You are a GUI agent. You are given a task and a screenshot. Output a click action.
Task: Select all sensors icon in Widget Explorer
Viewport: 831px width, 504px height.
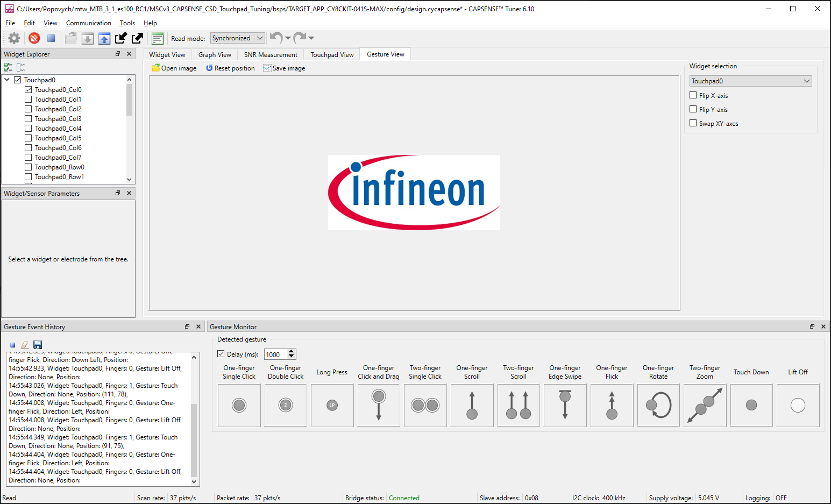pyautogui.click(x=8, y=67)
